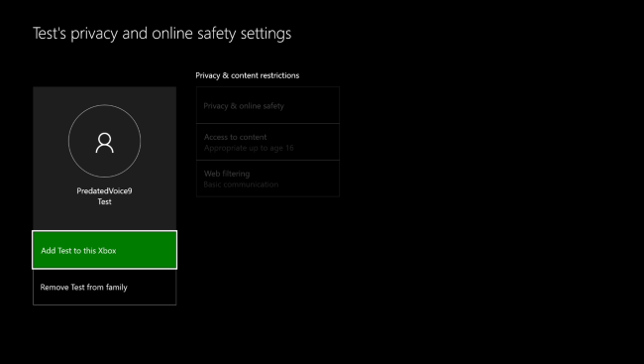Open Privacy & online safety option
Screen dimensions: 644x364
pyautogui.click(x=268, y=105)
